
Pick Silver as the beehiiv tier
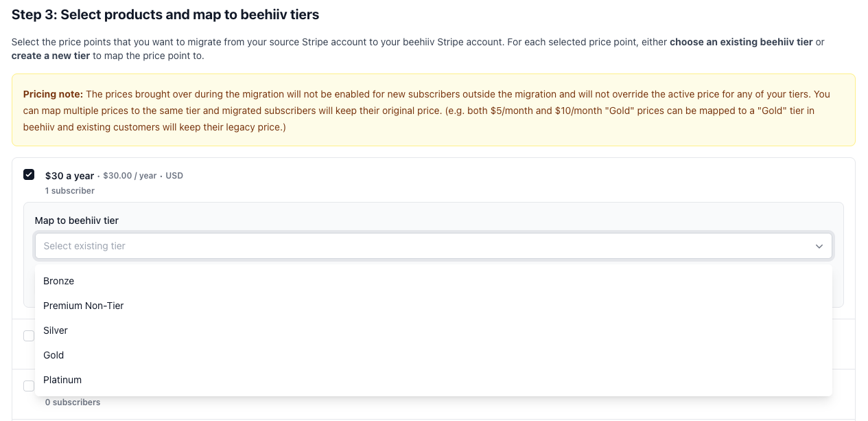pos(56,330)
